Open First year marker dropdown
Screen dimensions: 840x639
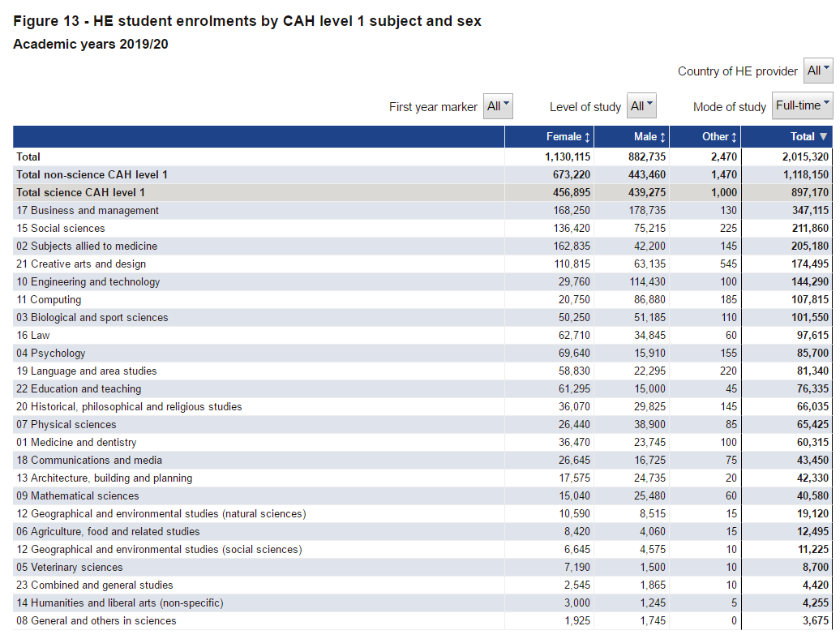498,106
